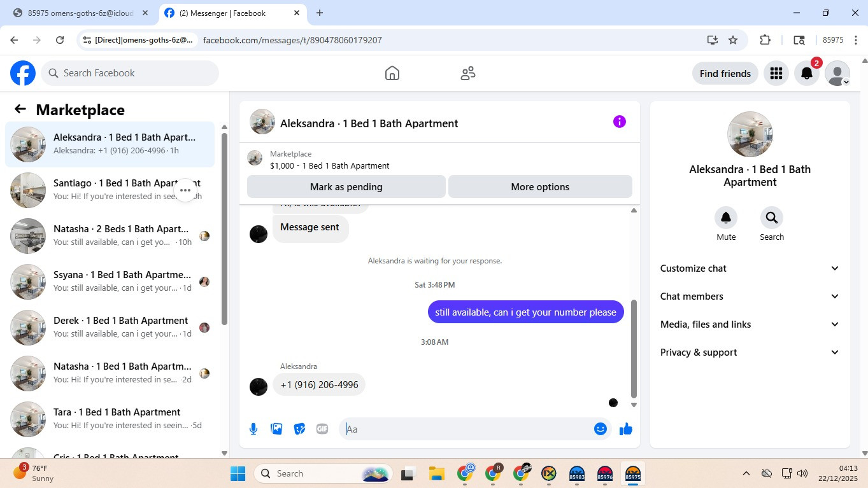
Task: Show hidden system tray icons
Action: (x=746, y=473)
